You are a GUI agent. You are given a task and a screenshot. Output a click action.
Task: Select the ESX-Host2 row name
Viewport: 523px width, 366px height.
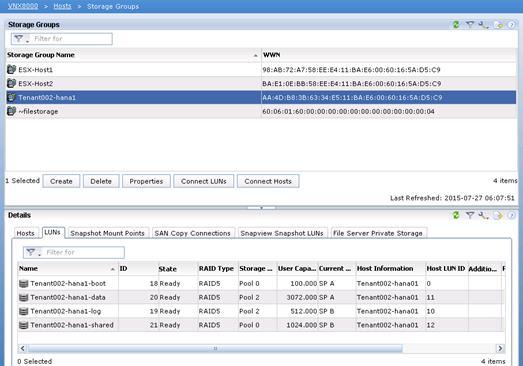tap(36, 83)
